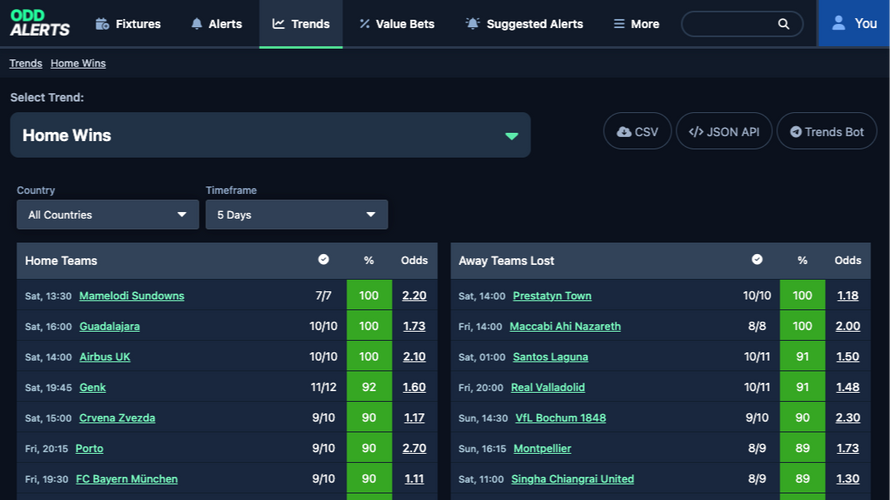Click Genk 92 percent cell
Image resolution: width=890 pixels, height=500 pixels.
(x=369, y=387)
